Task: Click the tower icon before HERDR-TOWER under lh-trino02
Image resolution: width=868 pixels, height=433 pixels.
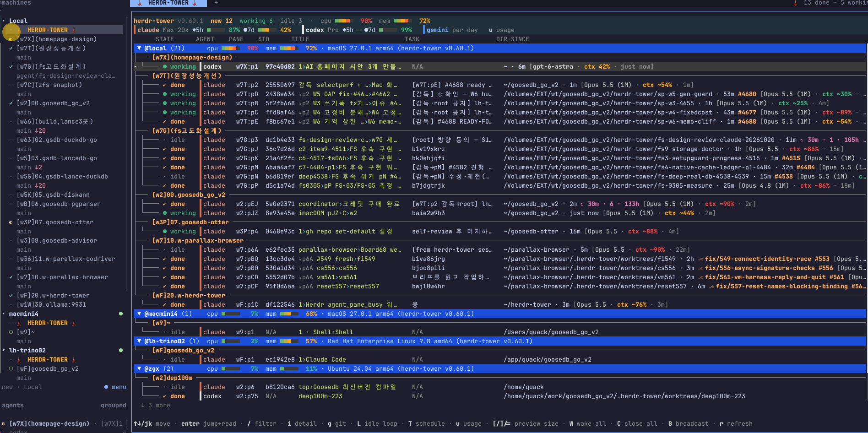Action: [x=19, y=360]
